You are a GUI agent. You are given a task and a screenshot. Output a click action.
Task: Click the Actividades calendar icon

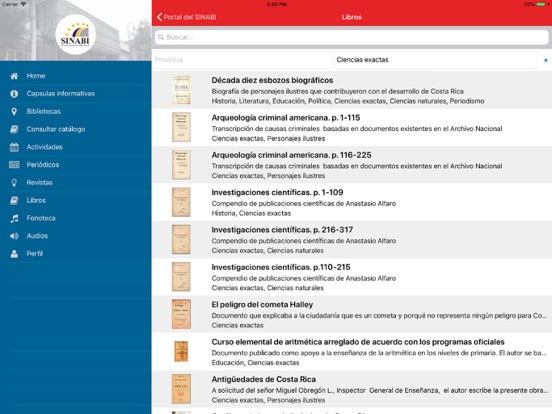point(14,147)
